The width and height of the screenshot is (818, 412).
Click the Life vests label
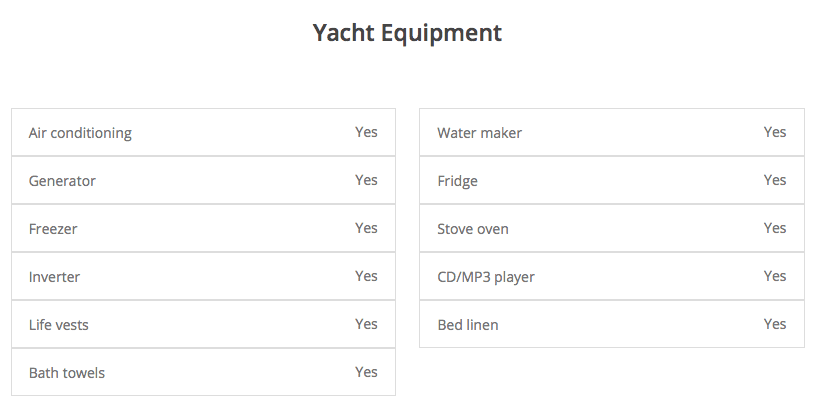59,325
